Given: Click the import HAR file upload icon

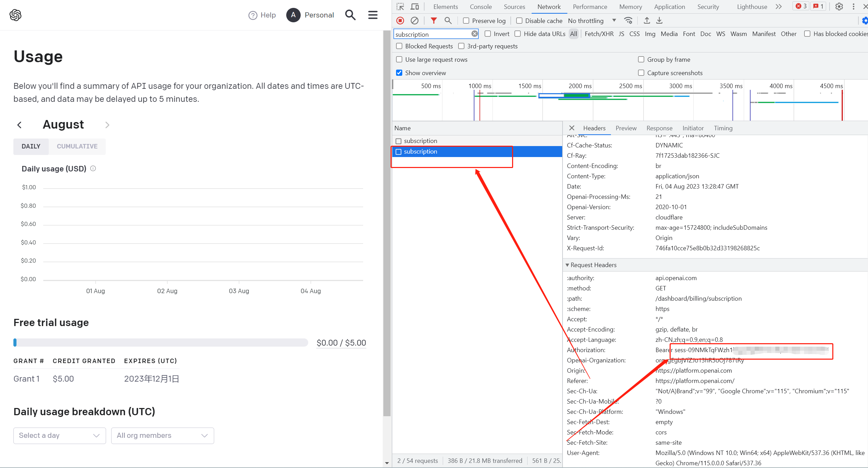Looking at the screenshot, I should (x=647, y=21).
